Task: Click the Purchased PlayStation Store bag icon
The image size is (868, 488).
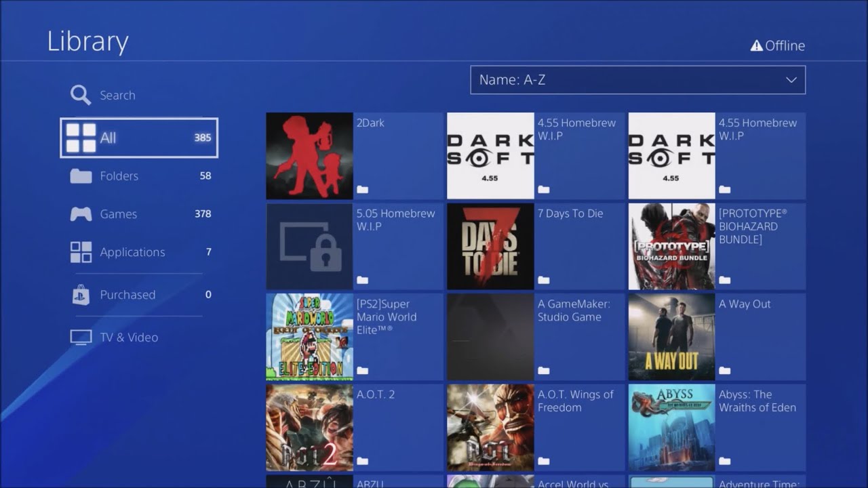Action: tap(81, 295)
